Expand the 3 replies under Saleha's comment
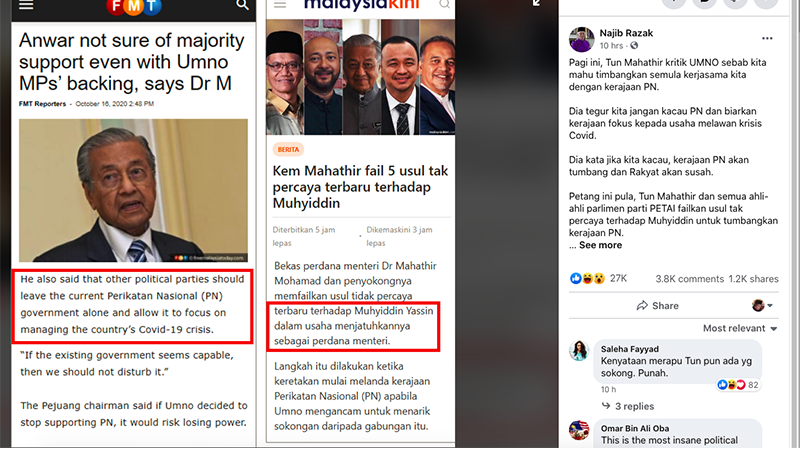This screenshot has height=450, width=800. click(628, 406)
